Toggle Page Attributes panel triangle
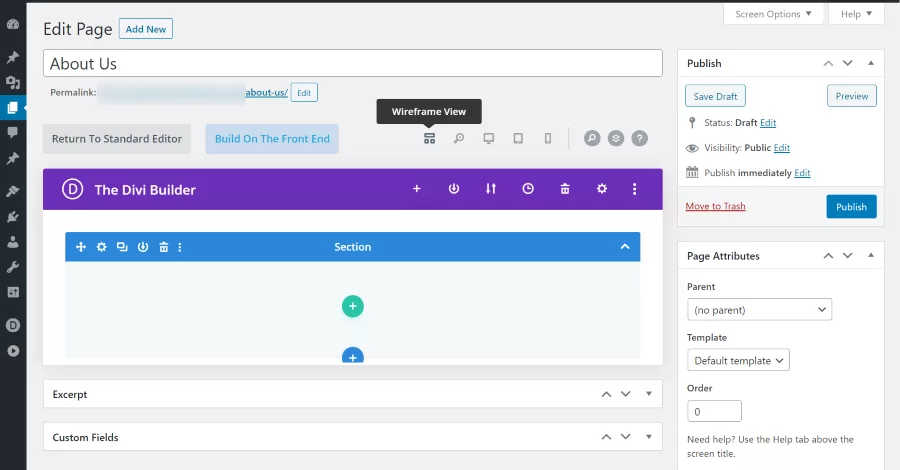 tap(871, 255)
